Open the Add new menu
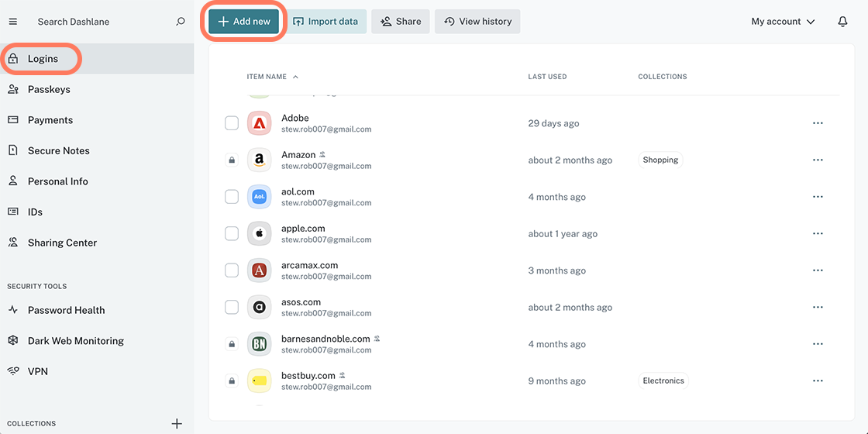The height and width of the screenshot is (434, 868). coord(244,22)
